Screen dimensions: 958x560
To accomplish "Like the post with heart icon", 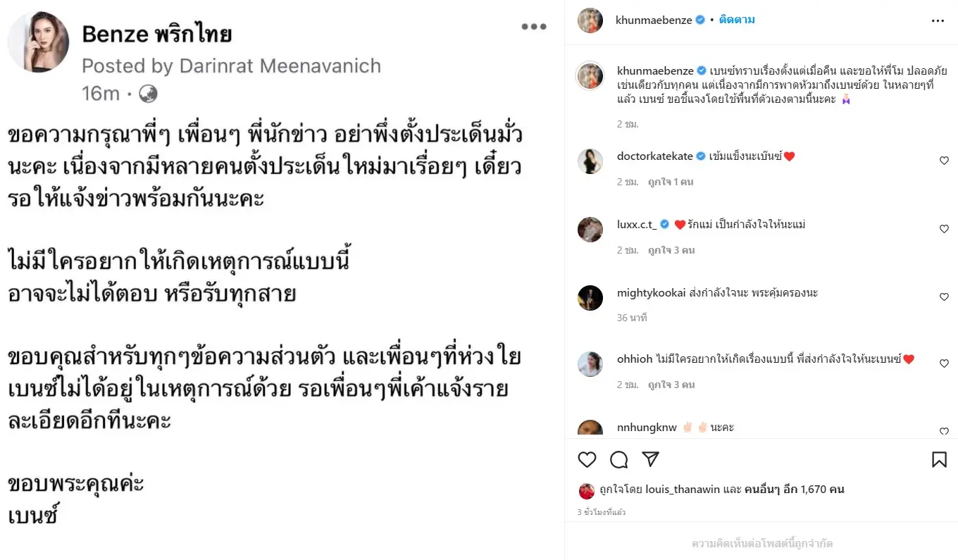I will 587,460.
